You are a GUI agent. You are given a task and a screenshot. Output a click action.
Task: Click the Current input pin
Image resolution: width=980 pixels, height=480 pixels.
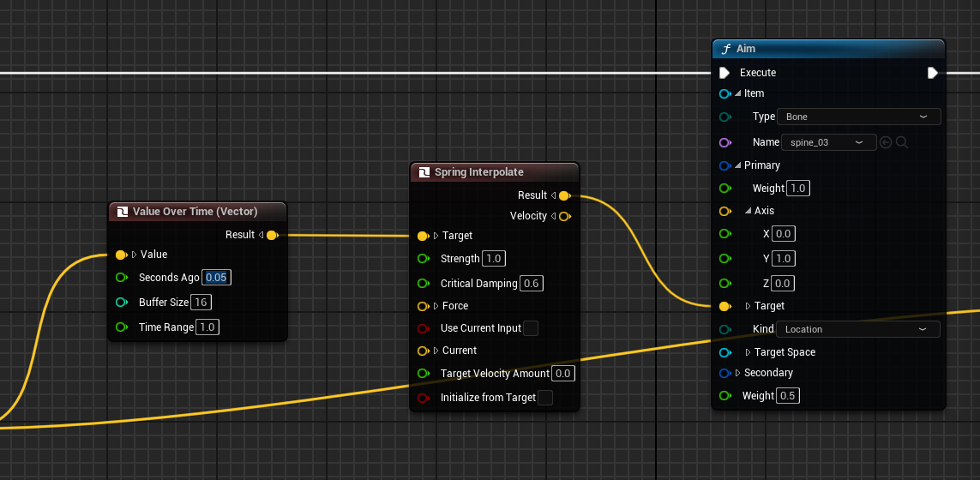[424, 351]
